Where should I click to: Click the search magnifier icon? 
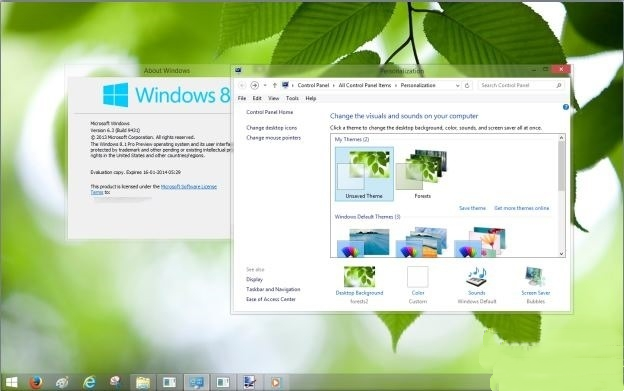click(558, 85)
